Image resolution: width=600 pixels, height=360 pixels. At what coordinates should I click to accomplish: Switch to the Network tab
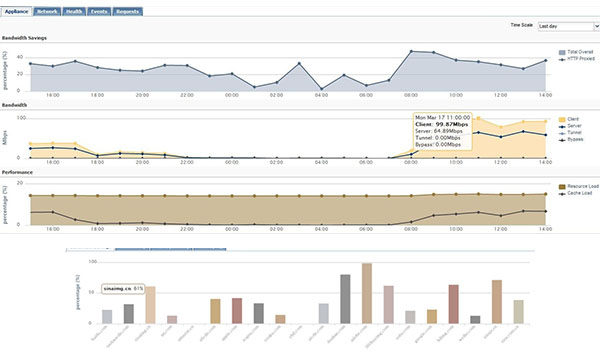47,11
